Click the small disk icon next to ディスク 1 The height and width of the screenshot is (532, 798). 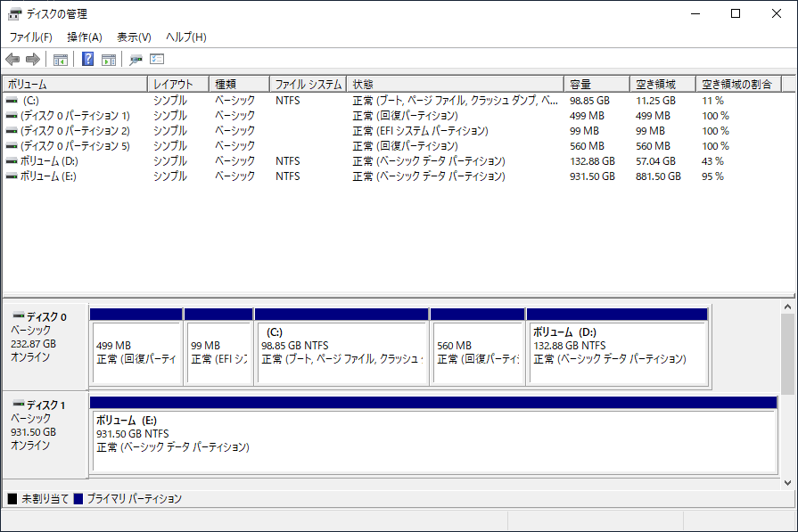pyautogui.click(x=19, y=404)
